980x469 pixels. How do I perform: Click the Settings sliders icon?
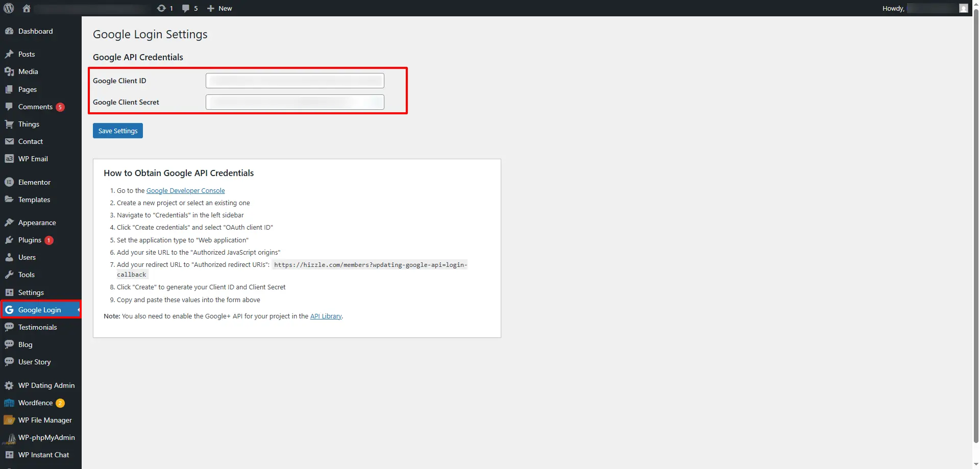(9, 292)
